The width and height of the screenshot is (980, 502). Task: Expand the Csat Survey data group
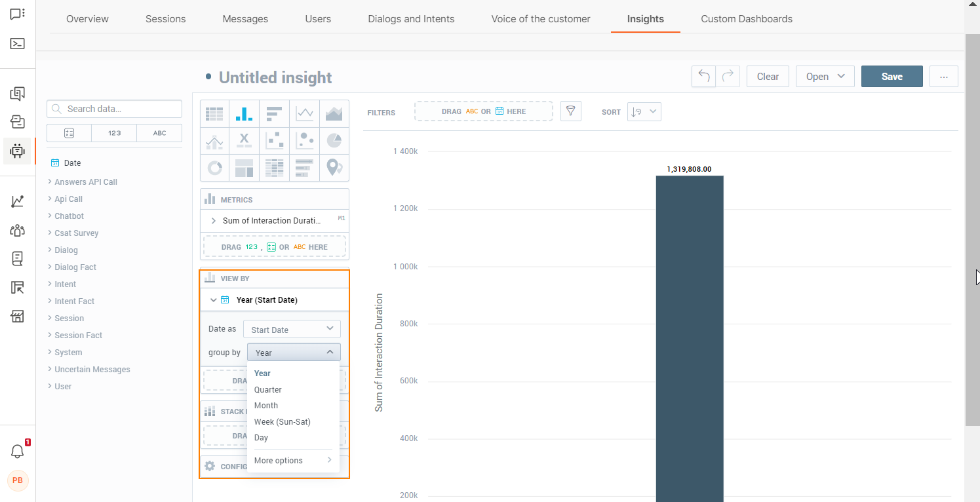73,233
